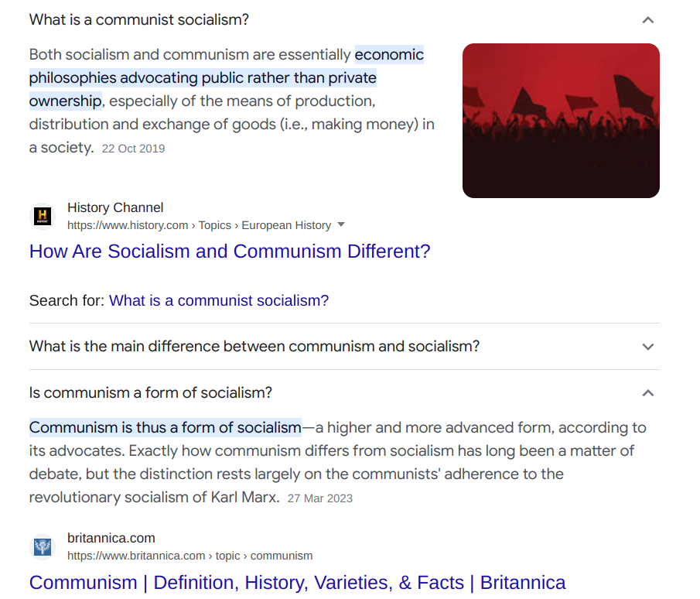Viewport: 700px width, 599px height.
Task: Click the Britannica favicon icon
Action: (x=43, y=547)
